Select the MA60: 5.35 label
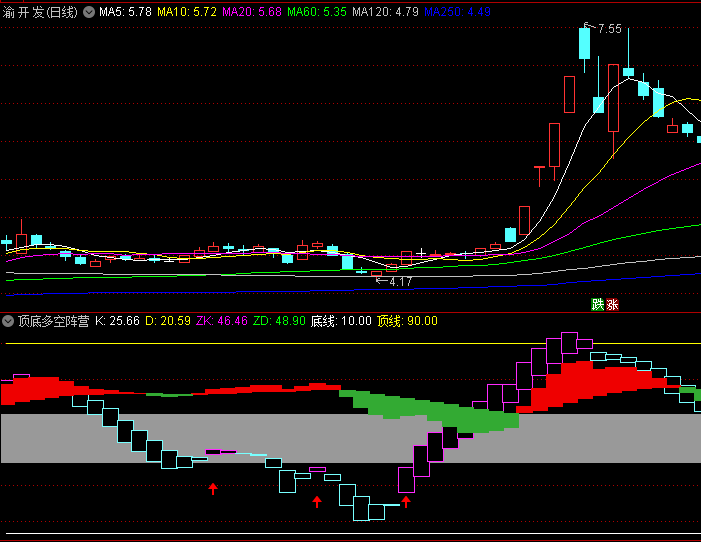The width and height of the screenshot is (701, 542). pos(317,12)
